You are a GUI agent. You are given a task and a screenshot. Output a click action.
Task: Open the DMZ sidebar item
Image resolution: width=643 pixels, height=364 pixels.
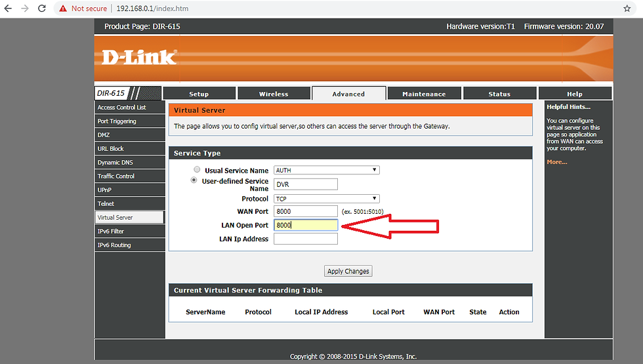pyautogui.click(x=130, y=135)
